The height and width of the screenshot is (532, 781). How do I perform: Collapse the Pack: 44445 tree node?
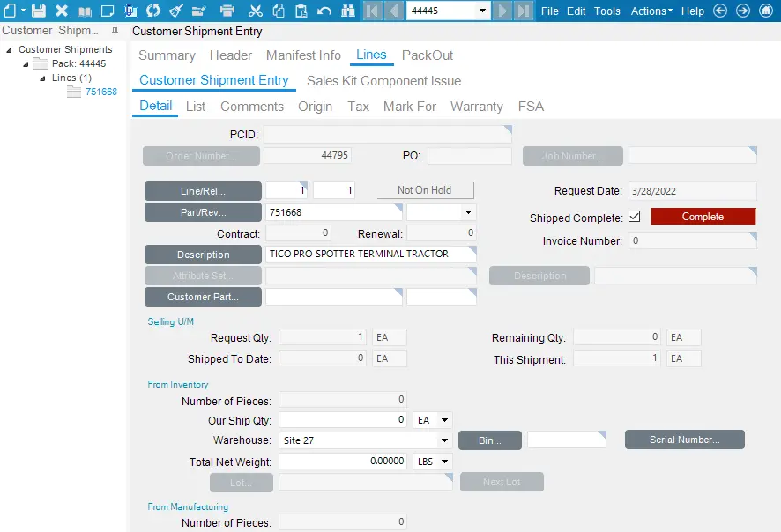[x=26, y=64]
